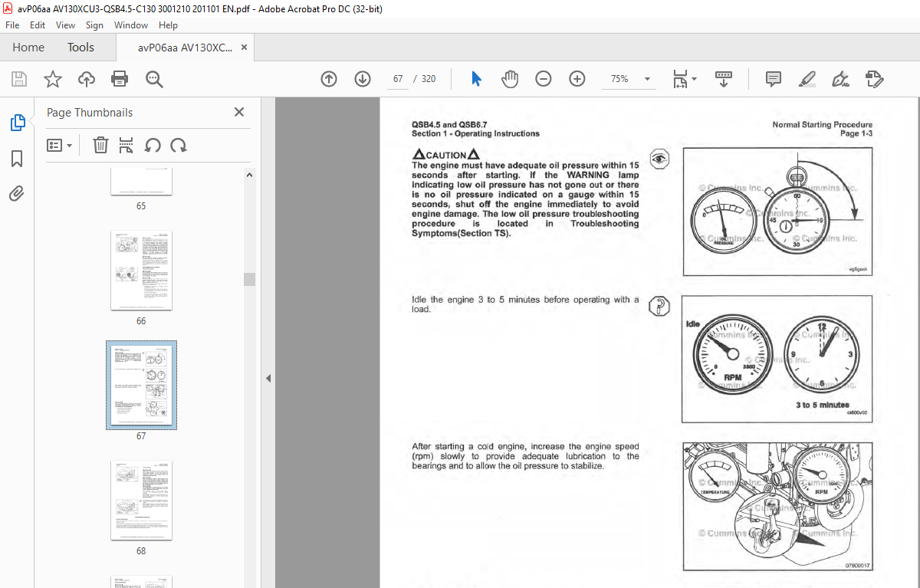Viewport: 920px width, 588px height.
Task: Select page 68 thumbnail
Action: [141, 501]
